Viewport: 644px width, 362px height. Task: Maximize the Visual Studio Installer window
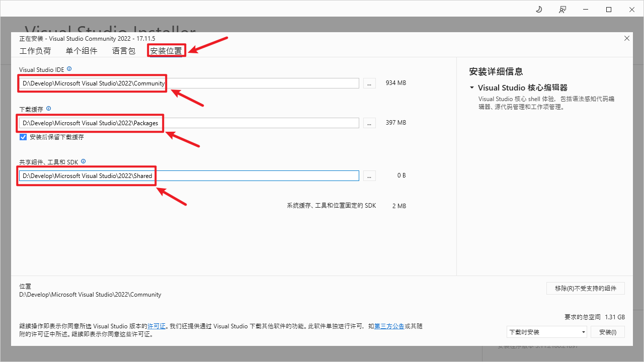tap(609, 10)
